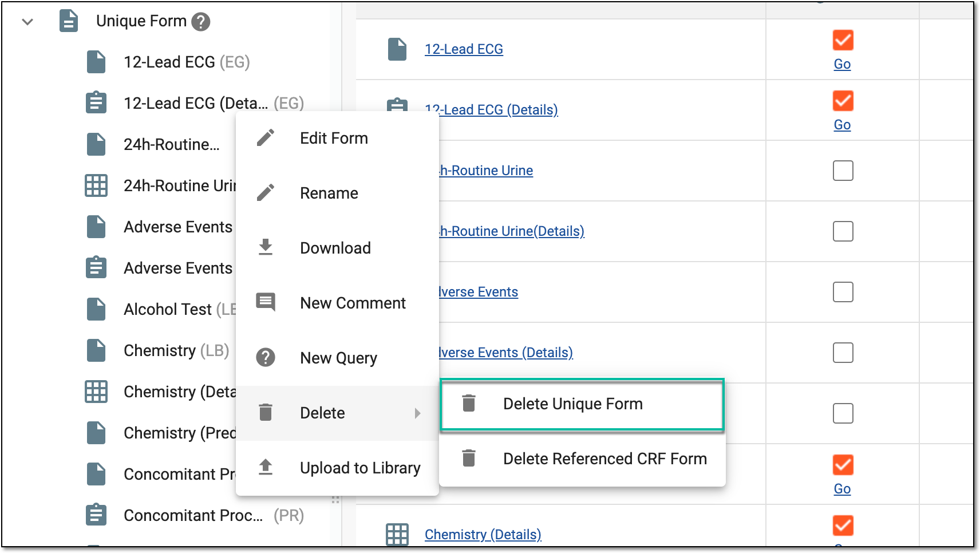Collapse the Unique Form tree node

click(x=27, y=22)
